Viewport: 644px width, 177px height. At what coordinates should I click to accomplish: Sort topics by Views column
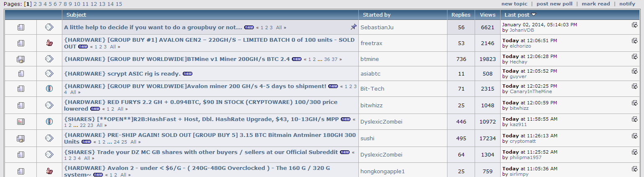[x=488, y=15]
